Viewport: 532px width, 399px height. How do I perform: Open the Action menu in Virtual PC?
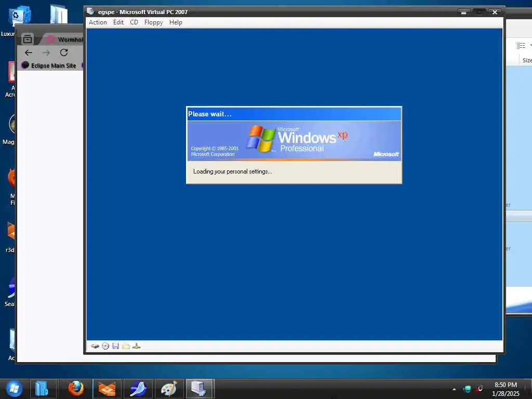(98, 22)
